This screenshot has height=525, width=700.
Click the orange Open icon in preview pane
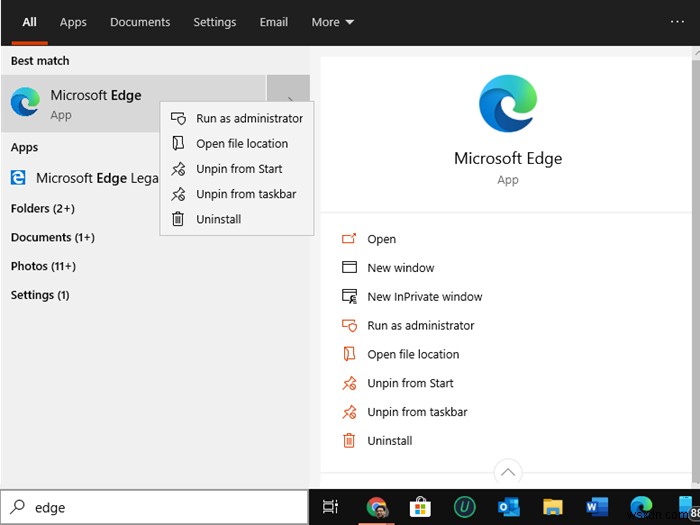coord(349,239)
